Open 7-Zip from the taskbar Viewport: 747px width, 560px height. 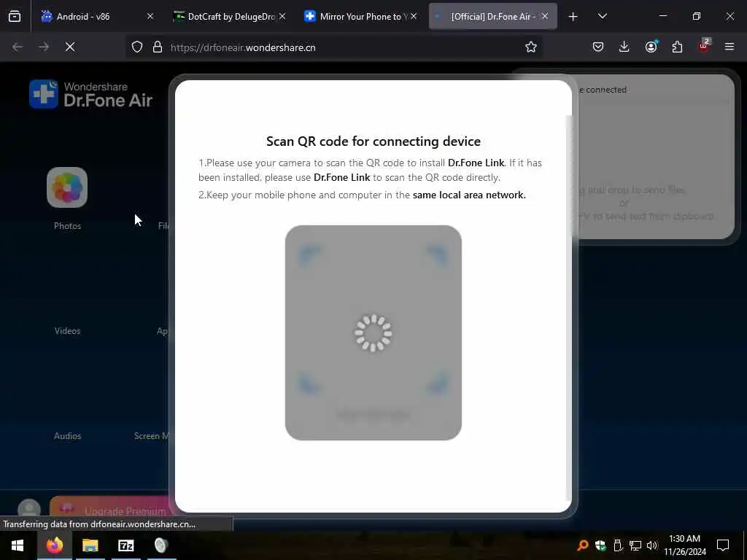[125, 545]
